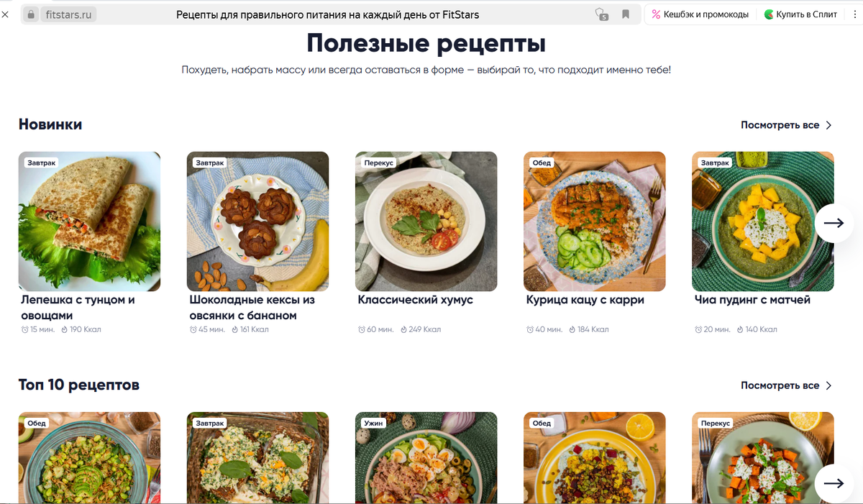Open Шоколадные кексы из овсянки с бананом recipe
This screenshot has width=863, height=504.
click(x=252, y=308)
